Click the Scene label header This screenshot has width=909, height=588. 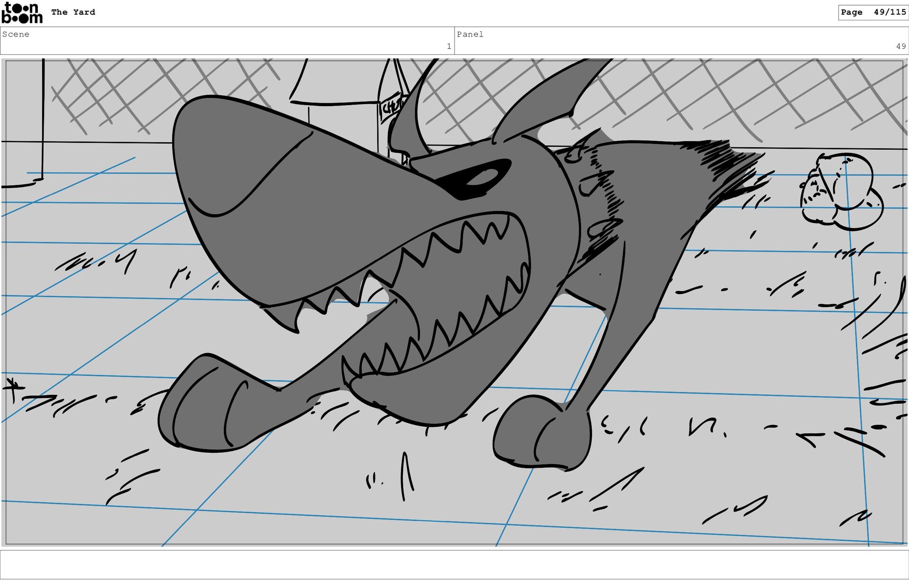tap(16, 34)
